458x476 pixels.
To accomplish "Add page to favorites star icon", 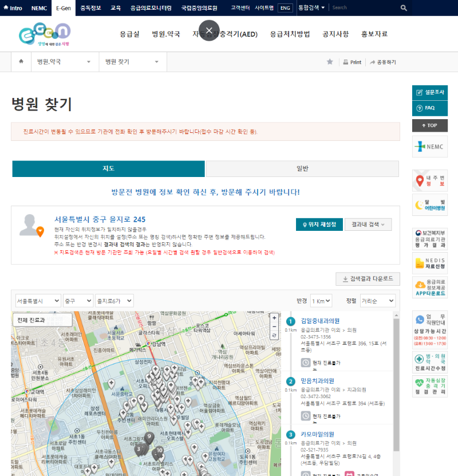I will (x=330, y=62).
